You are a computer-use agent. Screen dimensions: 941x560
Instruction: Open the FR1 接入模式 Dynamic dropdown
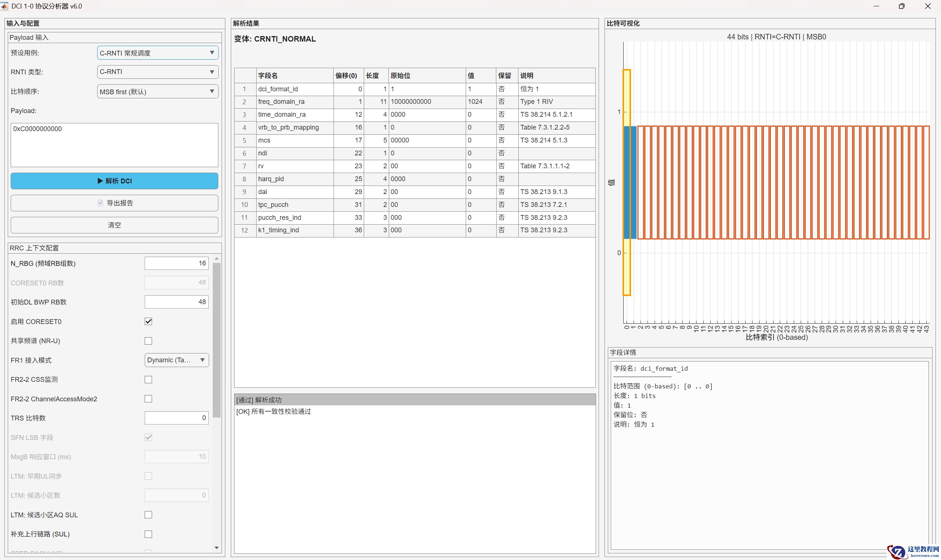tap(176, 360)
